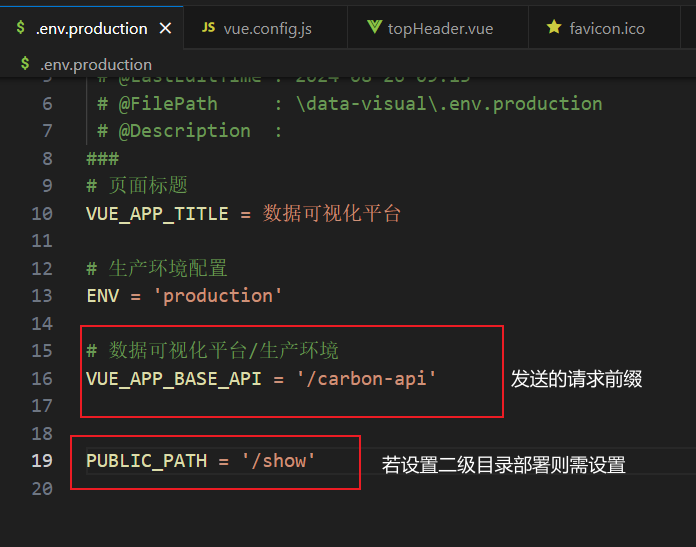Place cursor in '/show' value text
This screenshot has height=547, width=696.
tap(279, 461)
